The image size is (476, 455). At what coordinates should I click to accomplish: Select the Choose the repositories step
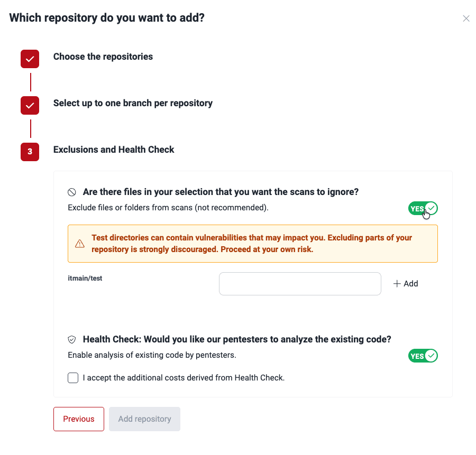103,57
